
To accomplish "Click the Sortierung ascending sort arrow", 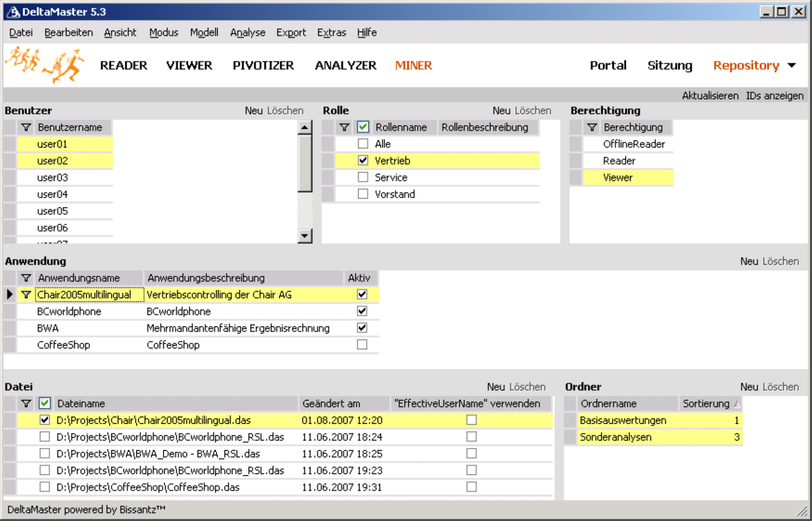I will tap(736, 404).
